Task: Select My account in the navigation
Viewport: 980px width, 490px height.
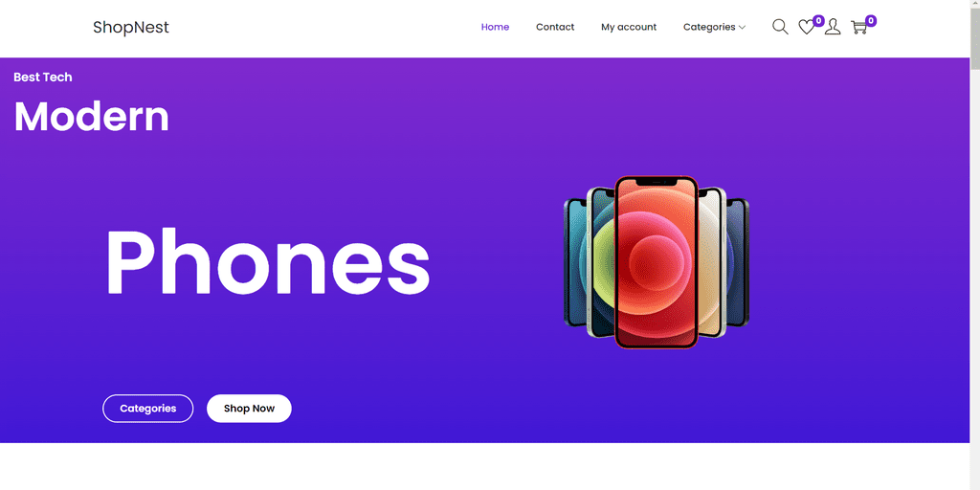Action: pyautogui.click(x=629, y=27)
